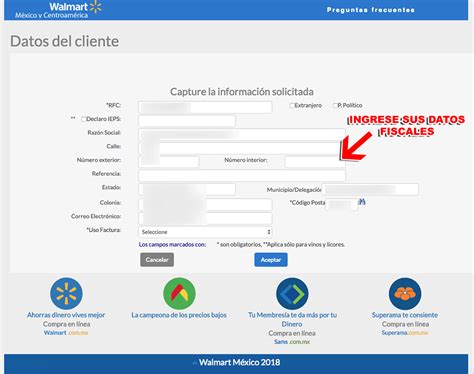Open the Superama.com.mx link
This screenshot has width=474, height=374.
point(405,333)
